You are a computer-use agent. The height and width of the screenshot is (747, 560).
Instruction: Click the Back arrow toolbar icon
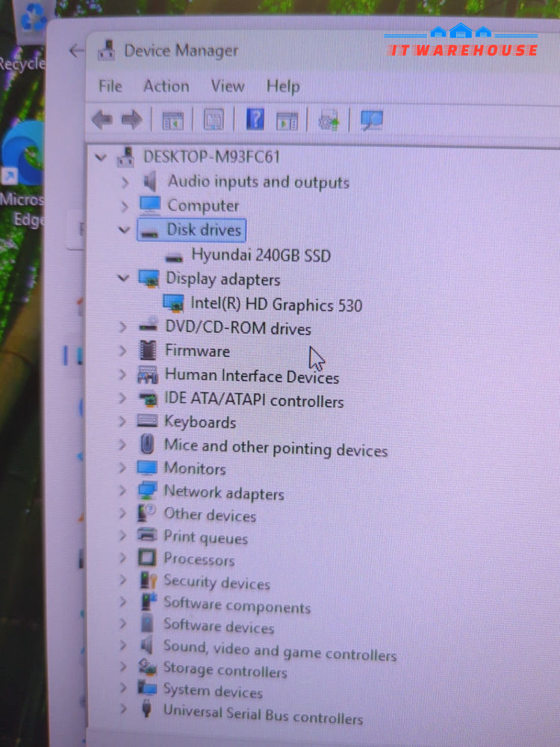[102, 120]
